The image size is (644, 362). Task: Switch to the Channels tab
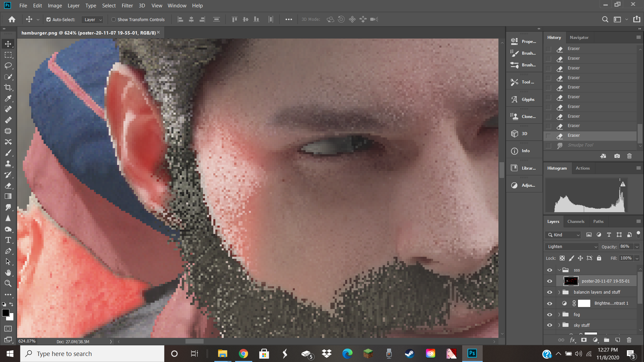click(576, 222)
